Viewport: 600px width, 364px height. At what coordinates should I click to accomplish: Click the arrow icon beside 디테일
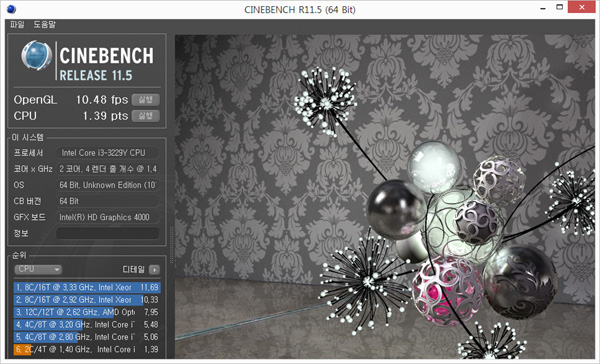click(x=154, y=270)
